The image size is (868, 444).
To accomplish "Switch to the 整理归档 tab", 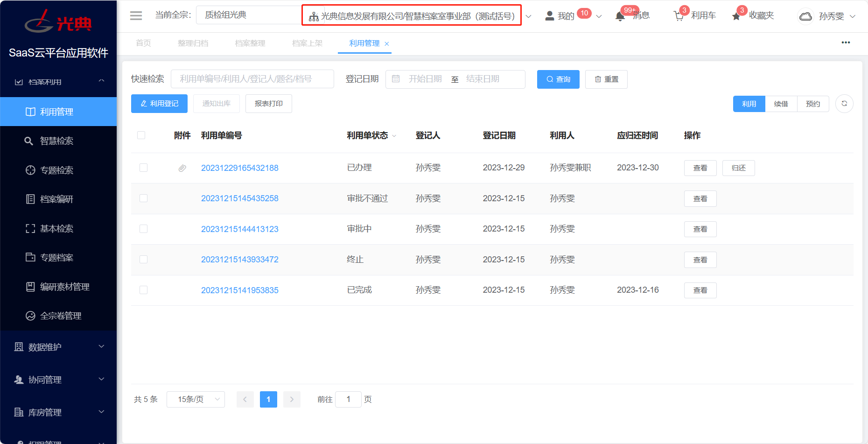I will (x=193, y=43).
